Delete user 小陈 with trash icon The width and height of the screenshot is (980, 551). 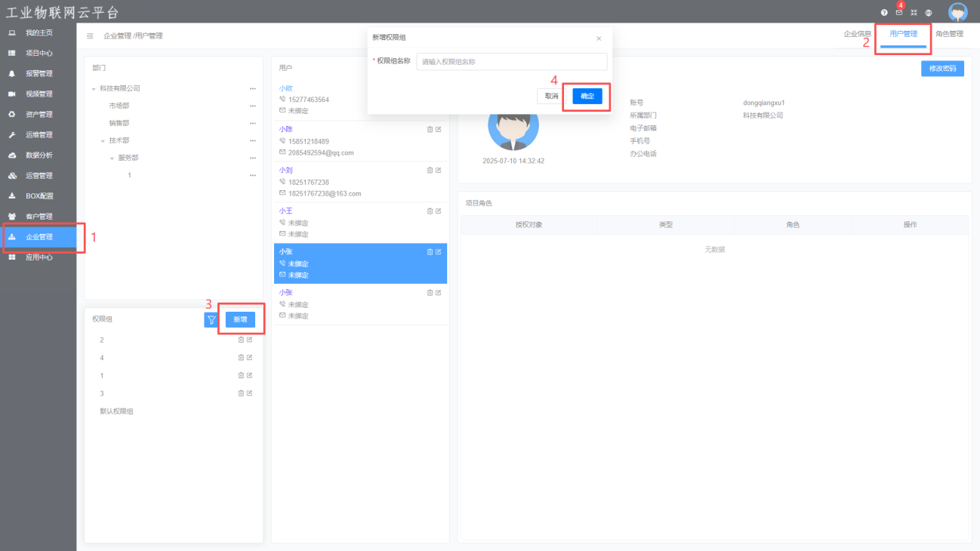click(430, 129)
